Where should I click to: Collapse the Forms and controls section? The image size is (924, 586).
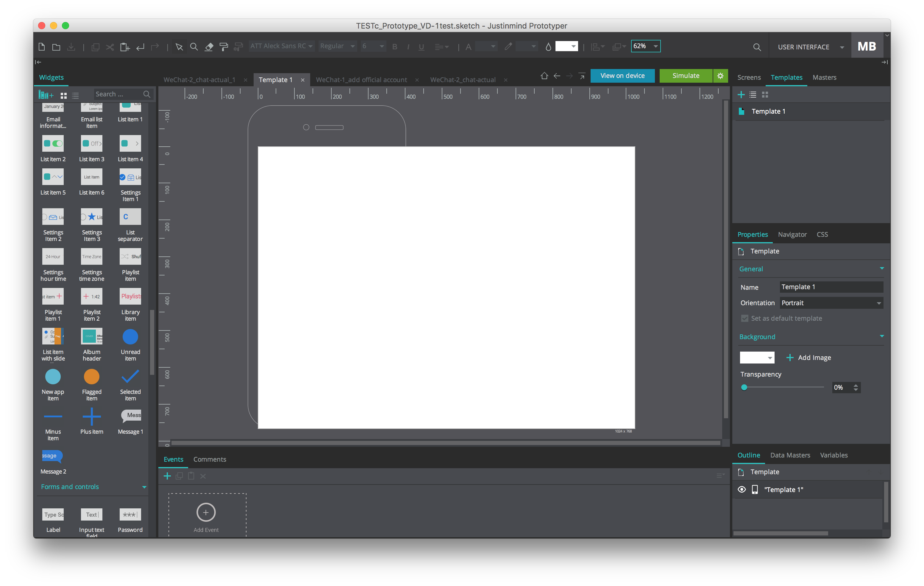pos(144,487)
